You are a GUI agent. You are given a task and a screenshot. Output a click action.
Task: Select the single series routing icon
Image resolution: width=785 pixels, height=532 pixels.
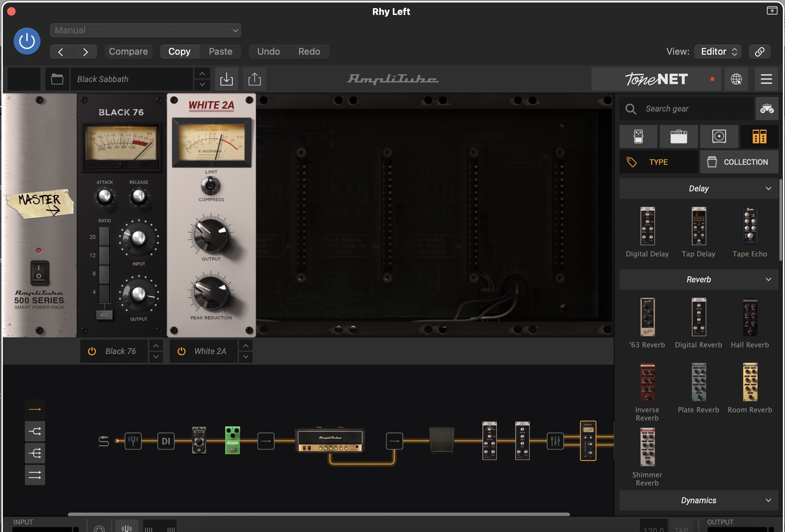click(35, 409)
